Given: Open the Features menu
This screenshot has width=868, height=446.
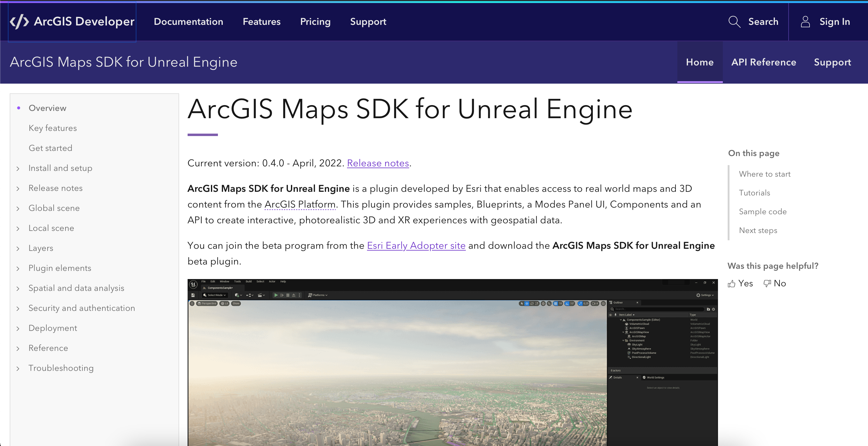Looking at the screenshot, I should tap(262, 22).
